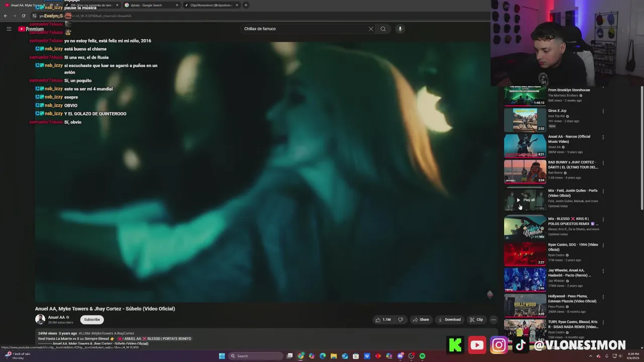Download the video

pyautogui.click(x=449, y=320)
